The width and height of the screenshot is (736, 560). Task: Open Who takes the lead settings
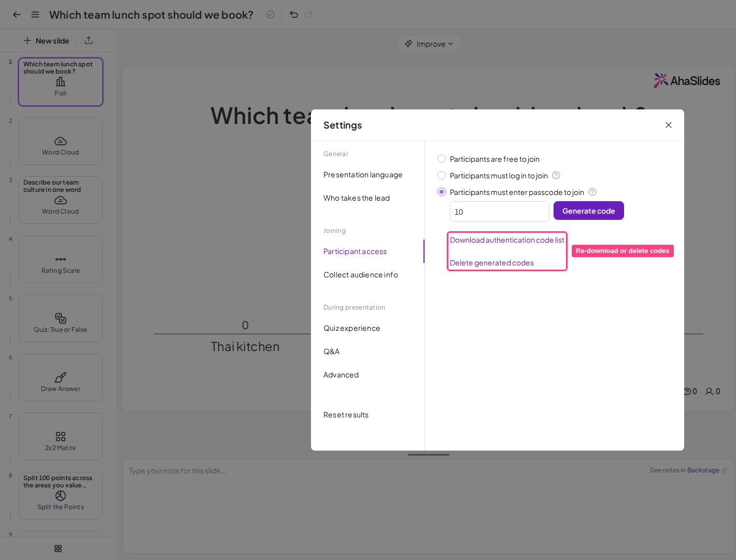[x=357, y=198]
